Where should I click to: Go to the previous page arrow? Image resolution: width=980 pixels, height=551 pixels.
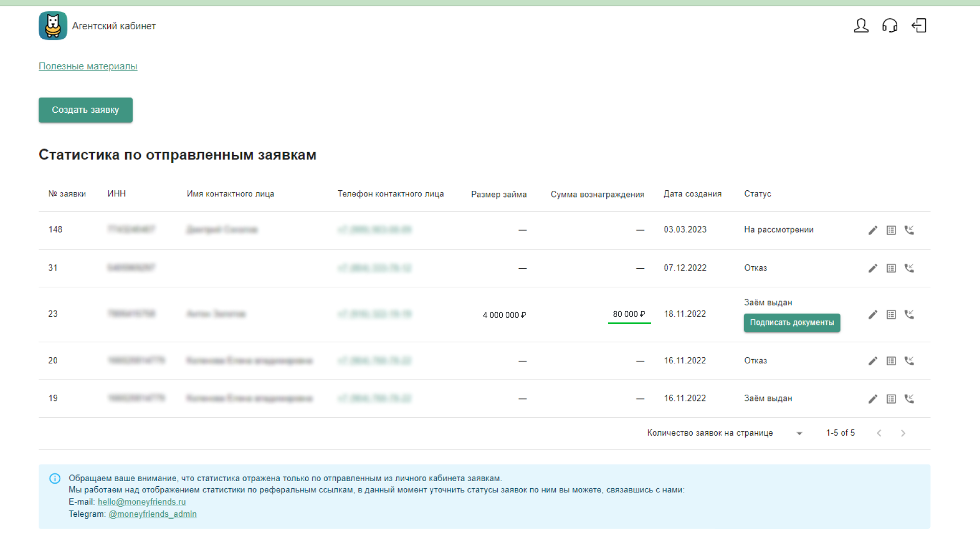coord(879,433)
